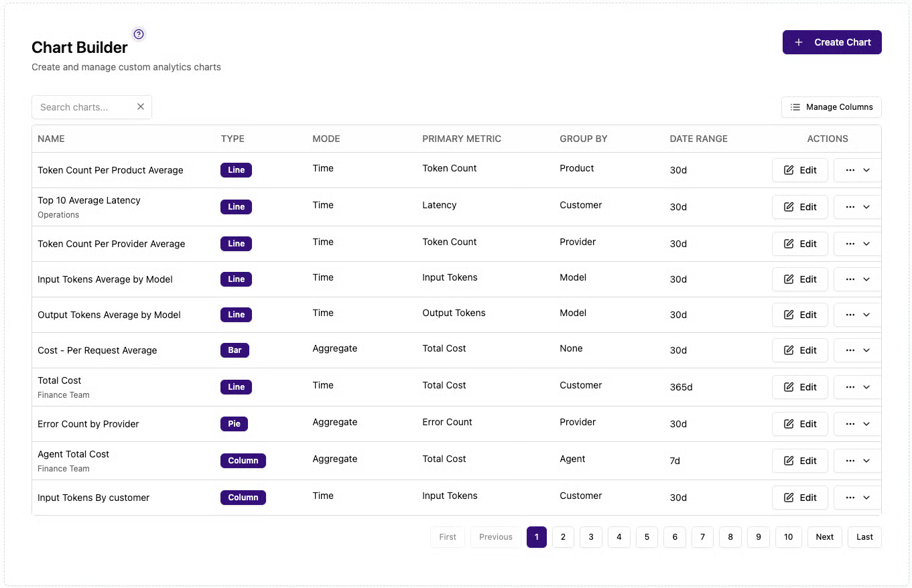The image size is (912, 588).
Task: Jump to the Last page
Action: point(864,537)
